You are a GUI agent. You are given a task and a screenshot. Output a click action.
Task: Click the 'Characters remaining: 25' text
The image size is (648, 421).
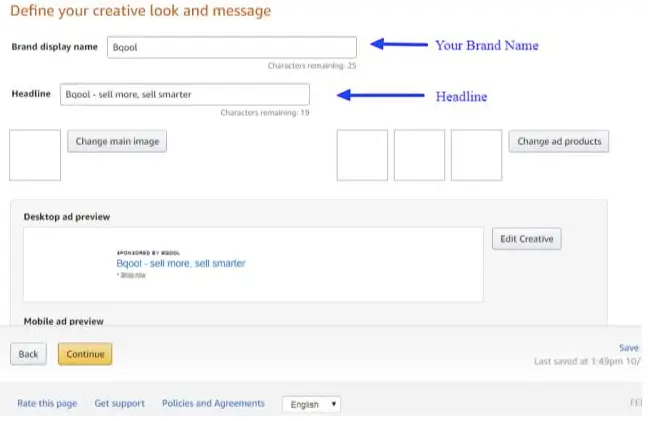click(312, 66)
